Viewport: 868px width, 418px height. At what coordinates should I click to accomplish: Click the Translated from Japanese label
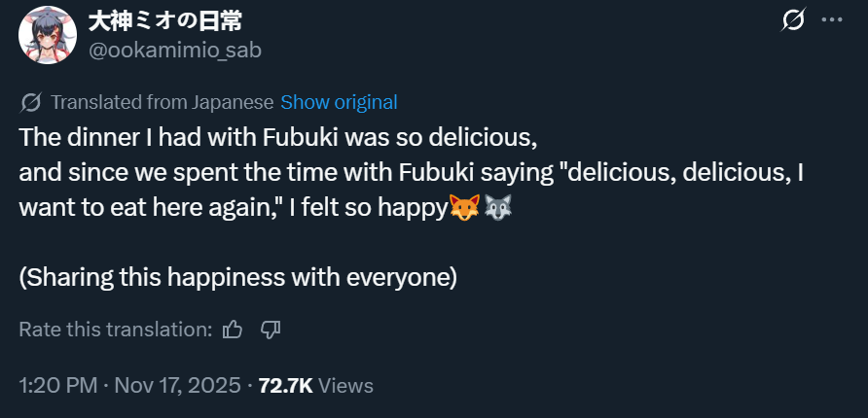pyautogui.click(x=162, y=102)
